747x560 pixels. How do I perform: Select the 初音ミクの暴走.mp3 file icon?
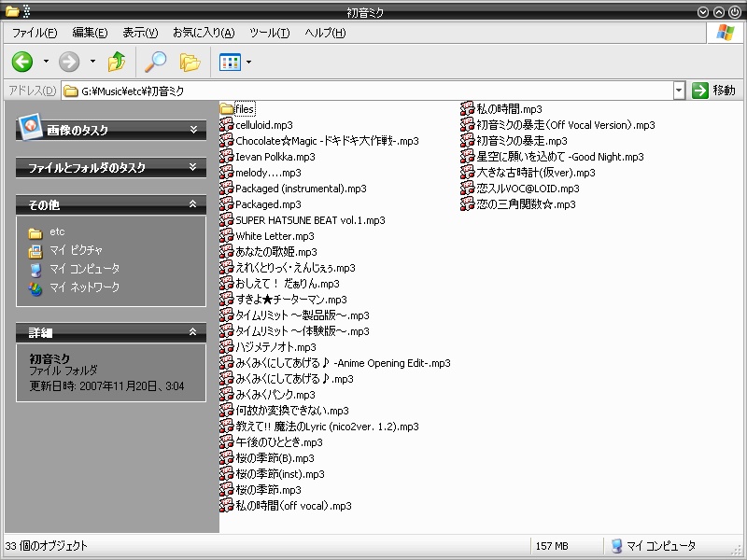[x=468, y=141]
